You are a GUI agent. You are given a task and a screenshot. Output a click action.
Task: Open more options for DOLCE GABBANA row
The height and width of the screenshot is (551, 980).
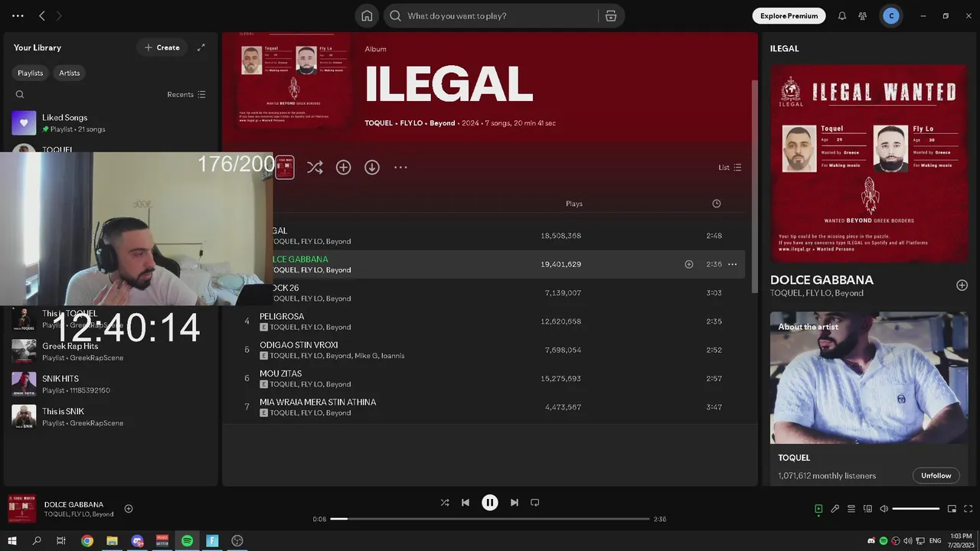tap(732, 264)
